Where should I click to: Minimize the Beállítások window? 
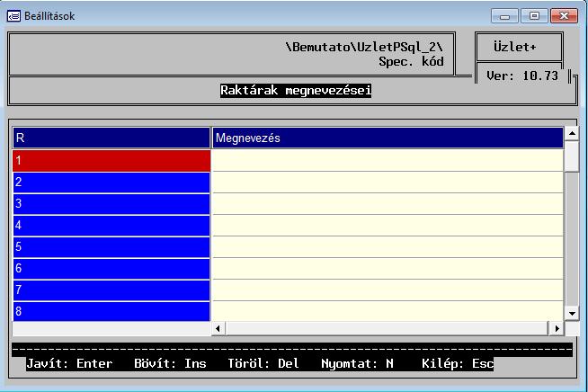[x=504, y=16]
